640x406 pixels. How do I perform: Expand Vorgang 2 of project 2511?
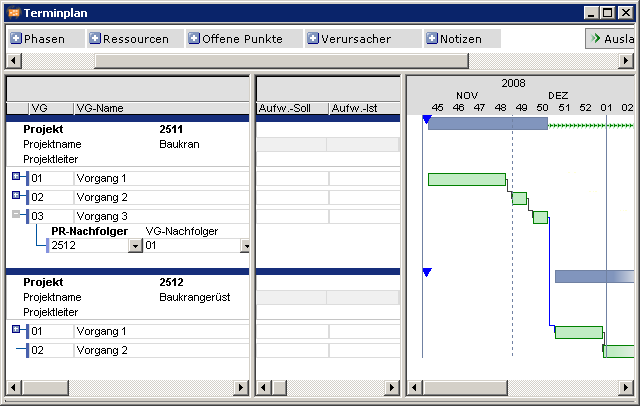pyautogui.click(x=16, y=197)
